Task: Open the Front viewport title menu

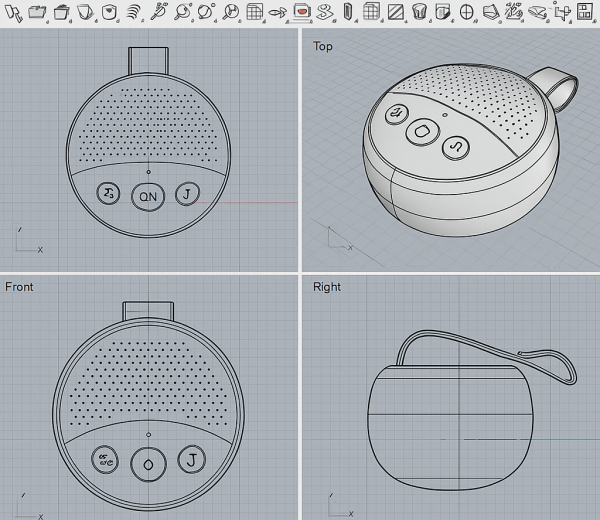Action: tap(19, 287)
